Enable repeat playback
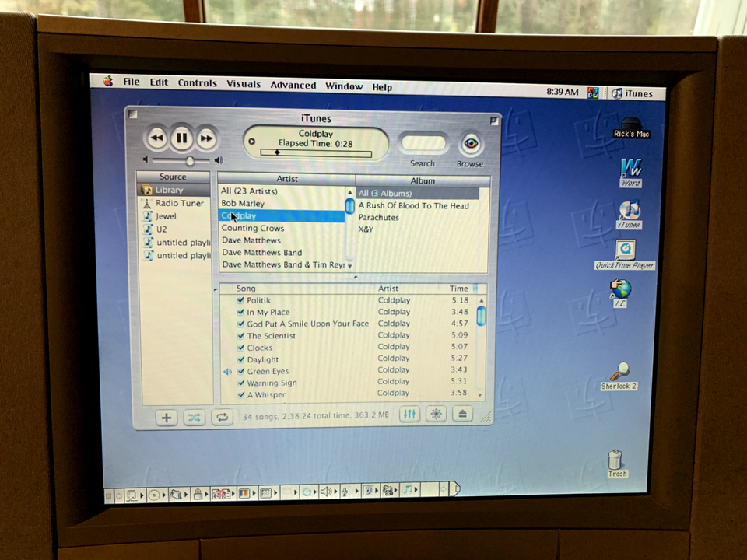The height and width of the screenshot is (560, 747). [222, 418]
